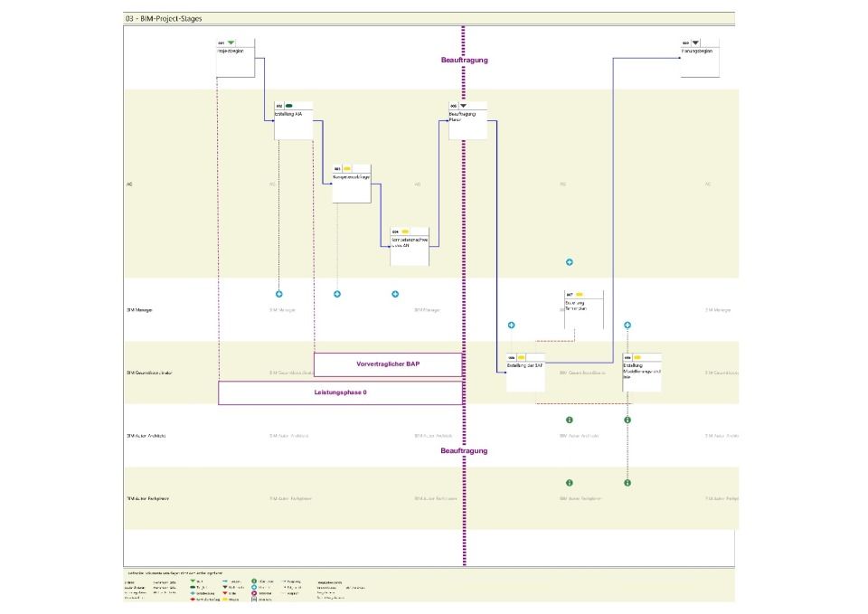Screen dimensions: 868x614
Task: Click dark triangle in Beauftragung Planer box
Action: [463, 106]
